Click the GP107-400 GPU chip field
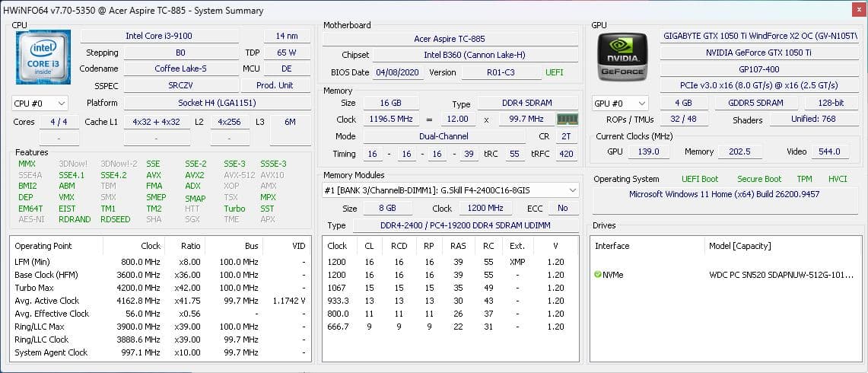The width and height of the screenshot is (868, 373). point(759,69)
